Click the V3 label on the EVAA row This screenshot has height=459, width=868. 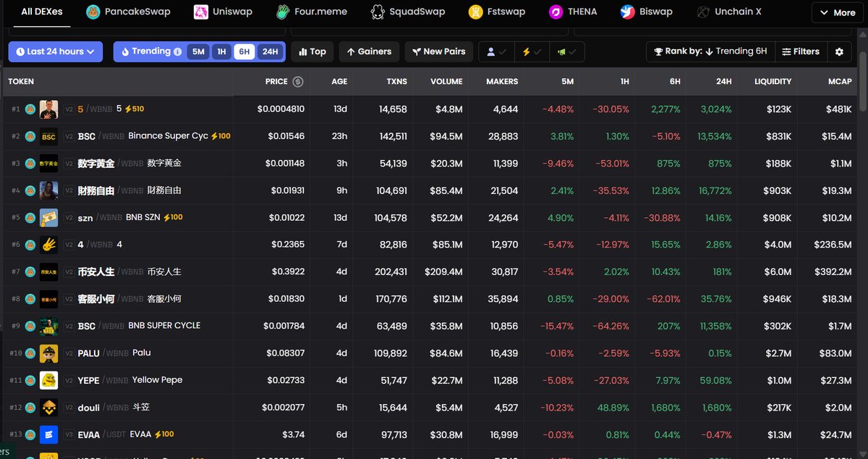click(69, 434)
